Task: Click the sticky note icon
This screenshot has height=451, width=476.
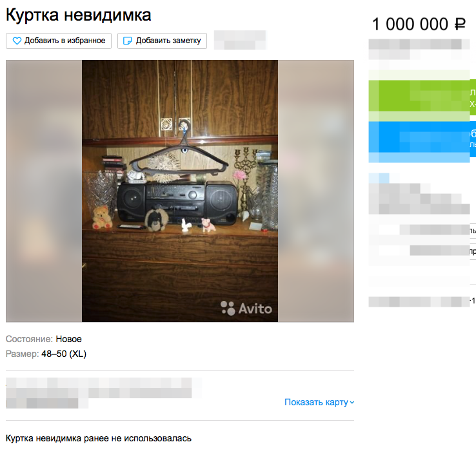Action: [127, 41]
